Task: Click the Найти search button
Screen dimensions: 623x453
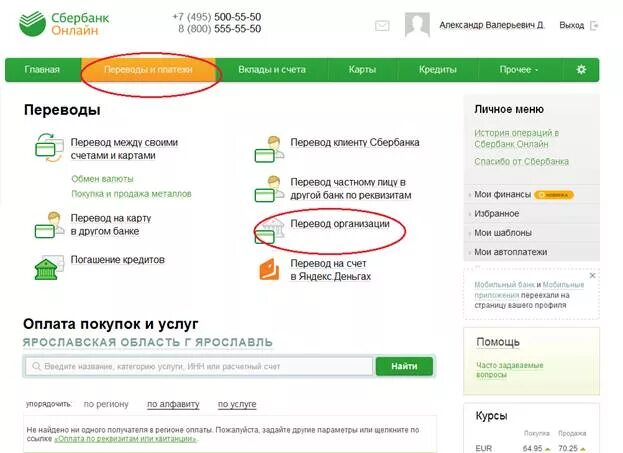Action: pos(404,366)
